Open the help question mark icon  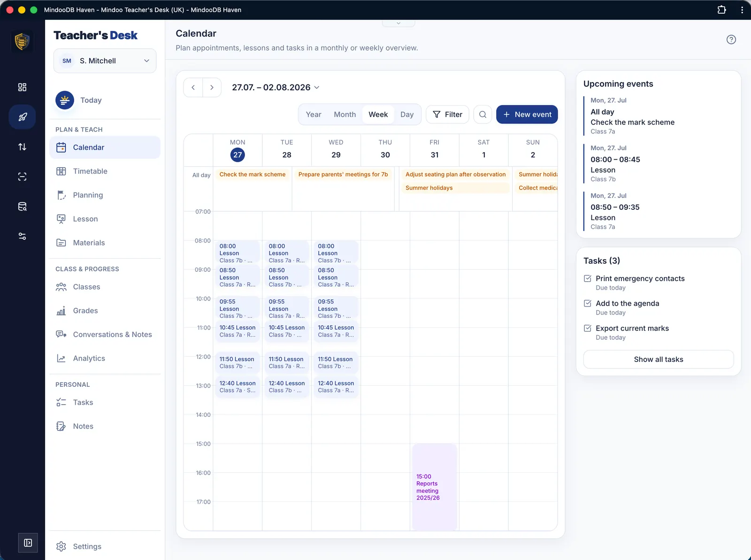731,39
